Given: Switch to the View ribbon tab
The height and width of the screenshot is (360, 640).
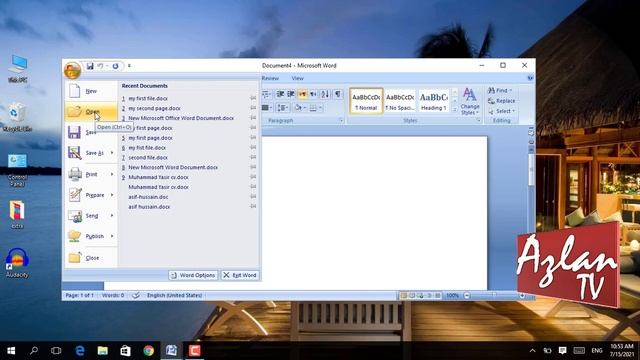Looking at the screenshot, I should (298, 78).
